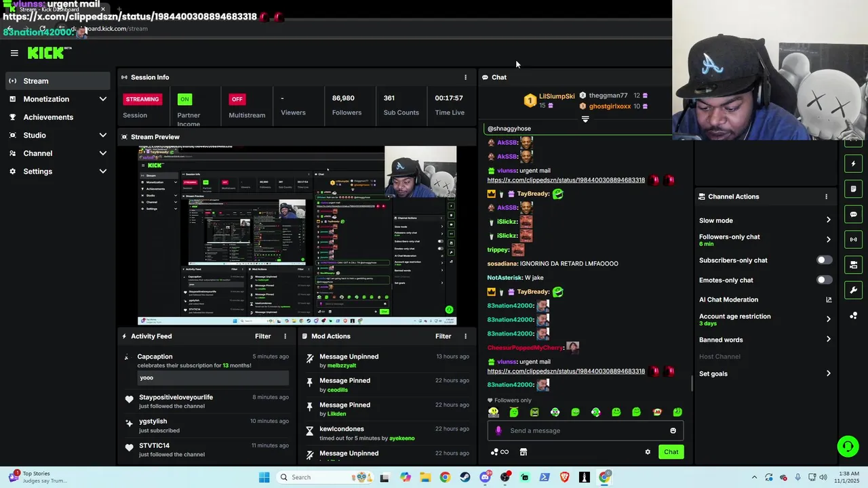868x488 pixels.
Task: Toggle Emotes-only chat switch
Action: pyautogui.click(x=824, y=280)
